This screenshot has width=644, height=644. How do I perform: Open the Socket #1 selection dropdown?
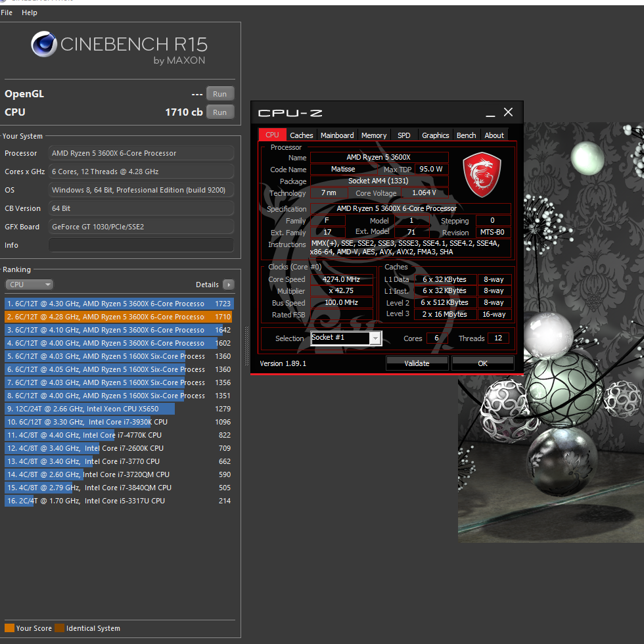click(x=346, y=338)
